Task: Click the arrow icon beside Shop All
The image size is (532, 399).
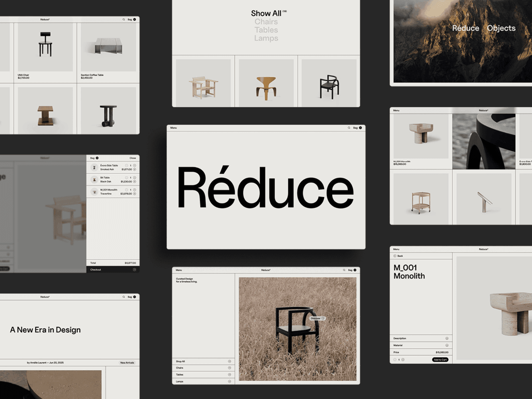Action: pos(229,361)
